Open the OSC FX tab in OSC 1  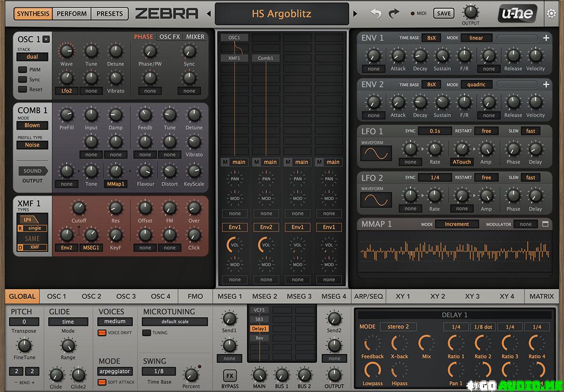pos(169,37)
